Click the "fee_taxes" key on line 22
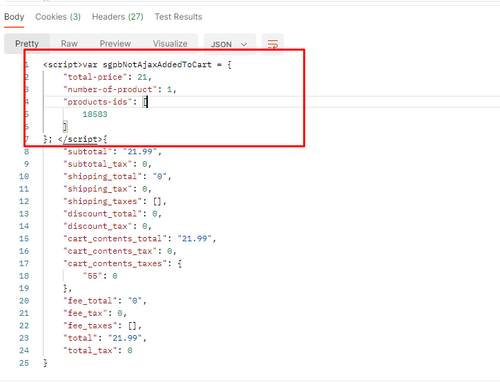 coord(90,326)
